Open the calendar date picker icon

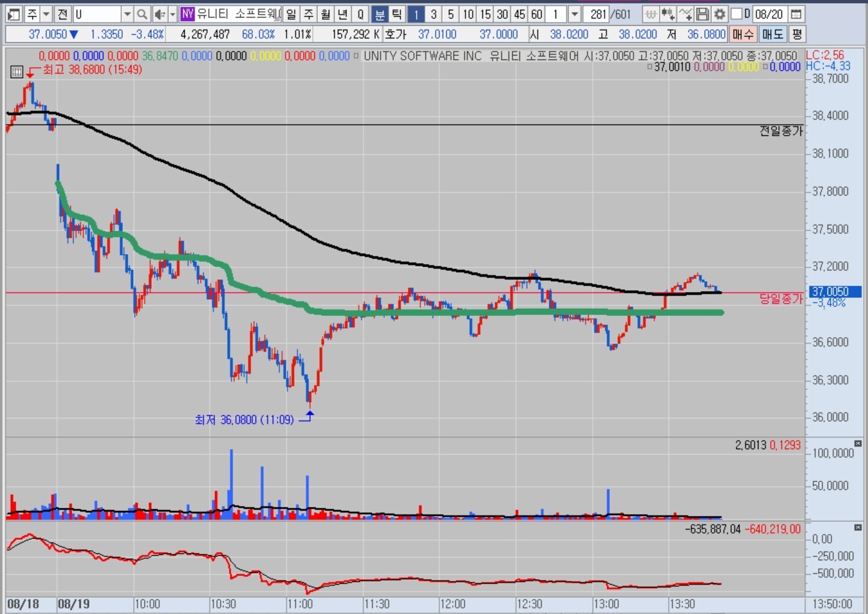(796, 14)
